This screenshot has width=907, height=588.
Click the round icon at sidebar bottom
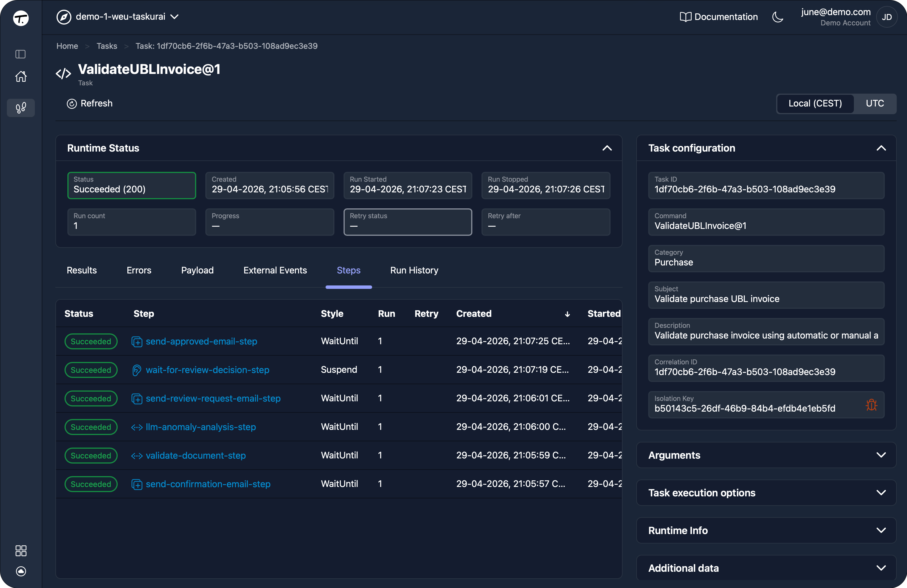(x=21, y=571)
